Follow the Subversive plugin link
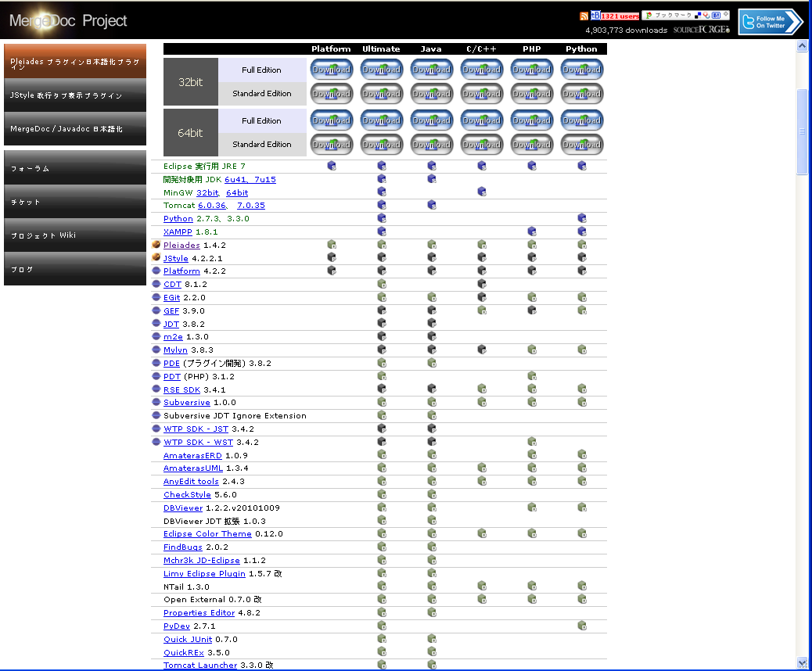Screen dimensions: 812x671 (x=186, y=403)
